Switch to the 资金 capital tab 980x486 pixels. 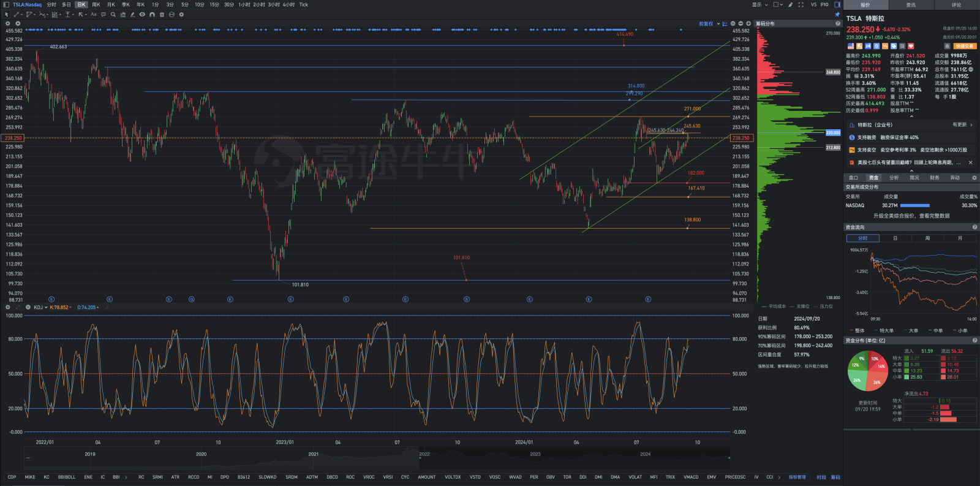point(873,178)
